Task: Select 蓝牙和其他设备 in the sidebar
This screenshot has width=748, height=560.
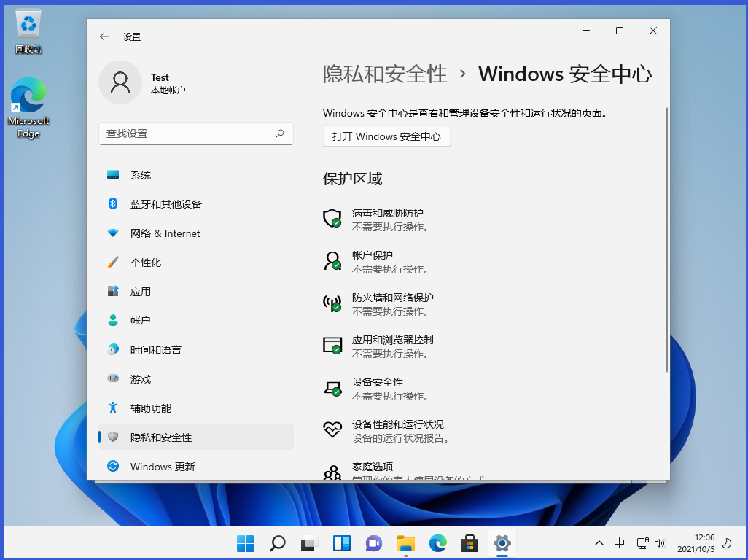Action: 165,204
